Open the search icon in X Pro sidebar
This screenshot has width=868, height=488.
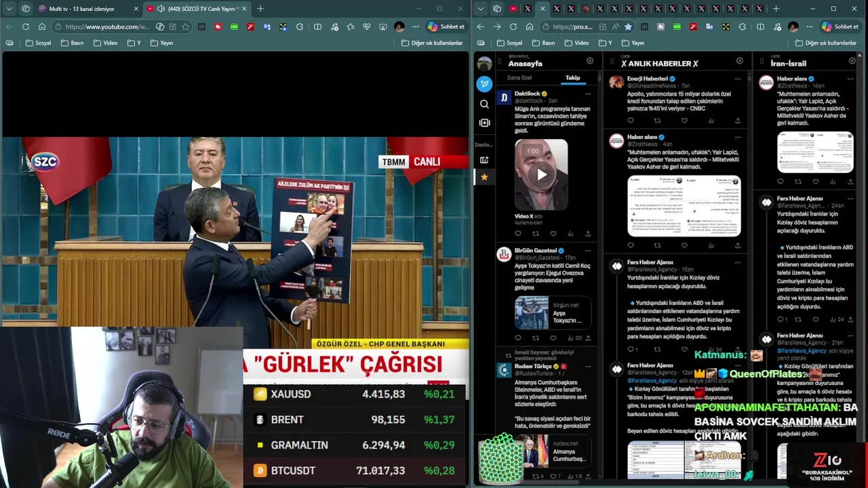pyautogui.click(x=484, y=104)
